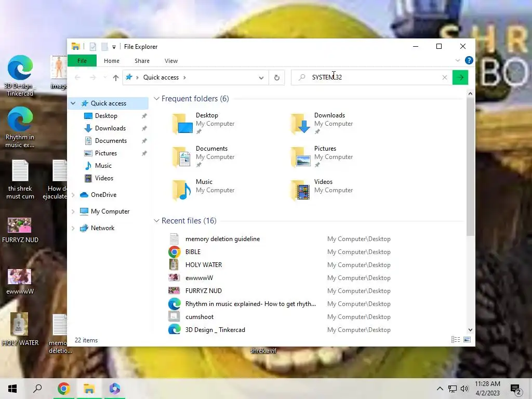Click the vertical scrollbar thumb
Image resolution: width=532 pixels, height=399 pixels.
(470, 166)
